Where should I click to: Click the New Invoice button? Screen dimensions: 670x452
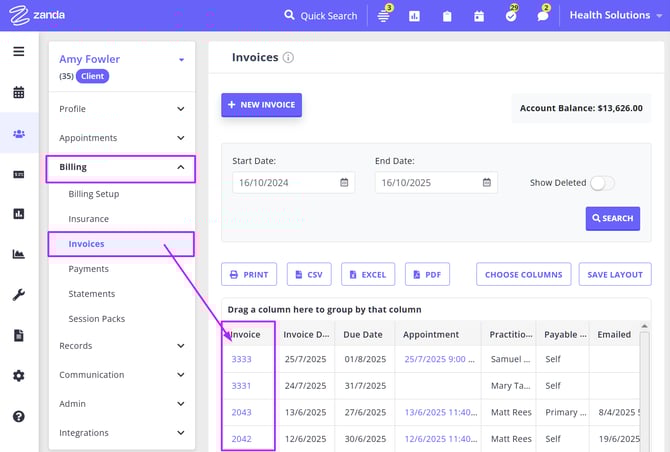point(261,105)
